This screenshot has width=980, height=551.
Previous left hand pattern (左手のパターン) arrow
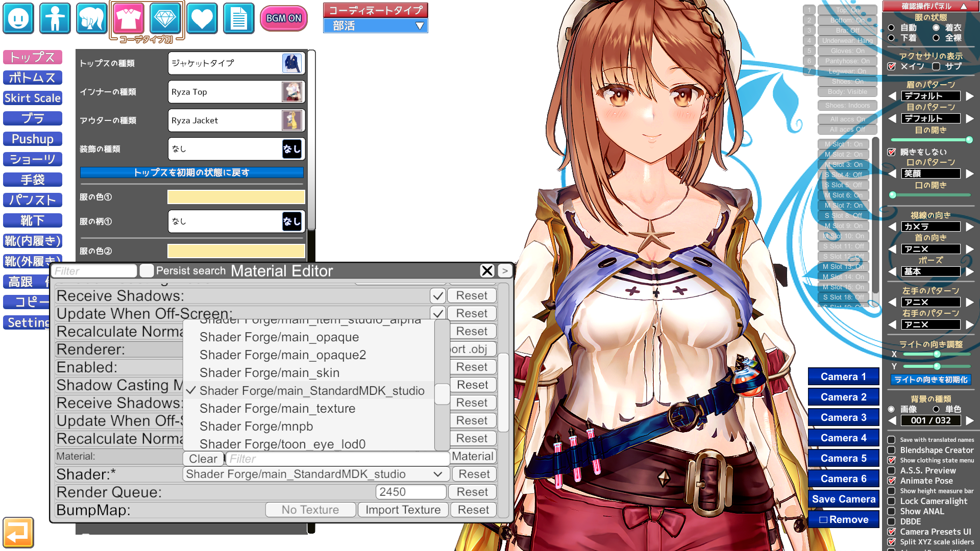coord(893,302)
